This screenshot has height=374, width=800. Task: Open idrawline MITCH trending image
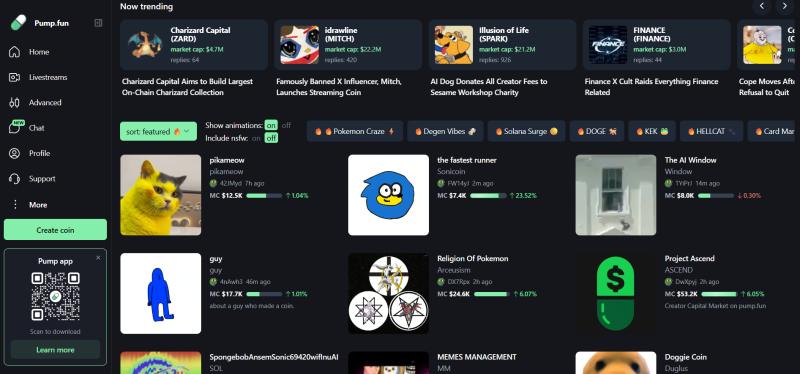(x=299, y=45)
